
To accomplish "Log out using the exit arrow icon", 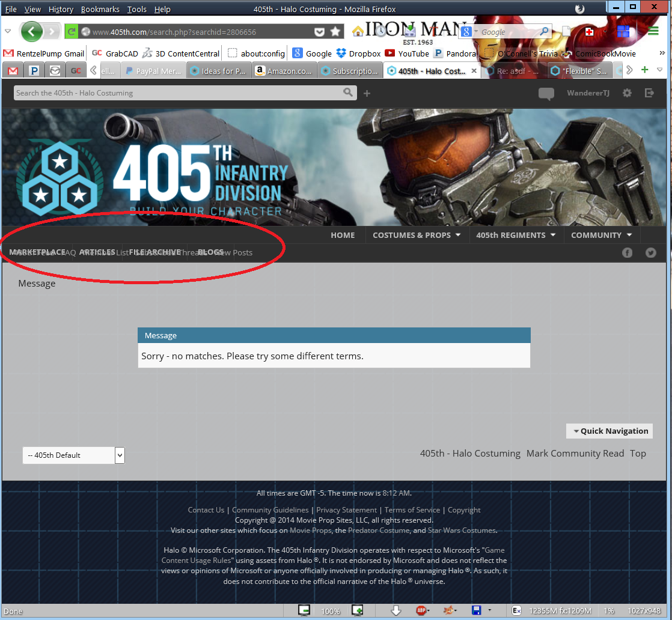I will click(649, 93).
